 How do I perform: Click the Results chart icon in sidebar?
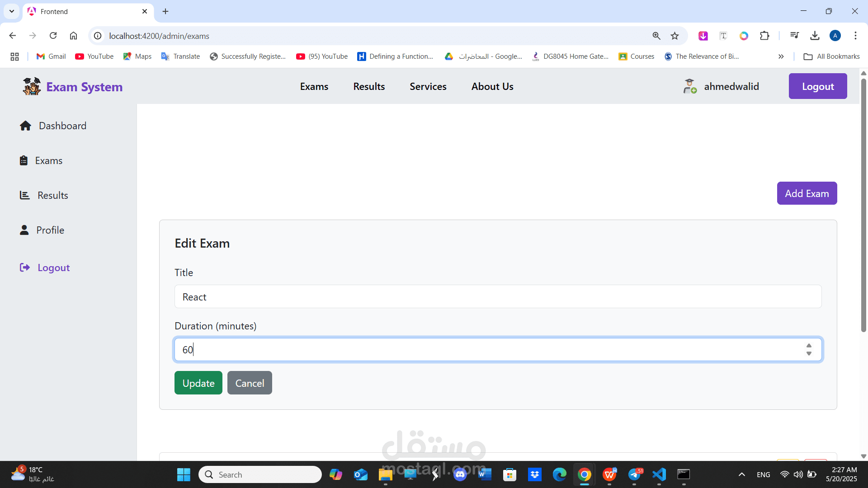tap(24, 195)
